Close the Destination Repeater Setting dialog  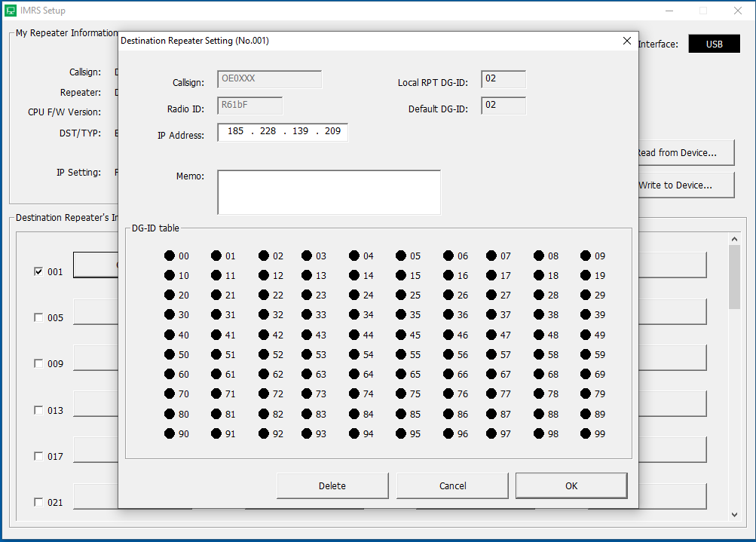point(627,41)
